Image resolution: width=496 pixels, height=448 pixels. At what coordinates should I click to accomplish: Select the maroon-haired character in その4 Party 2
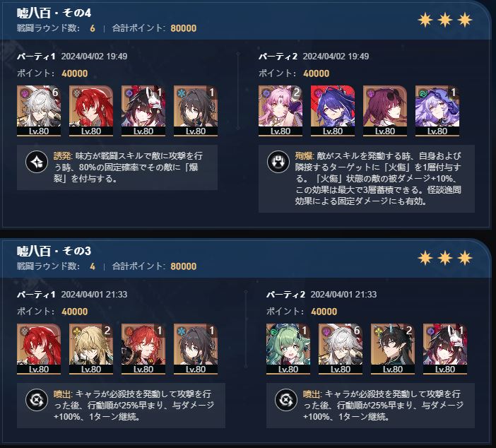coord(385,111)
